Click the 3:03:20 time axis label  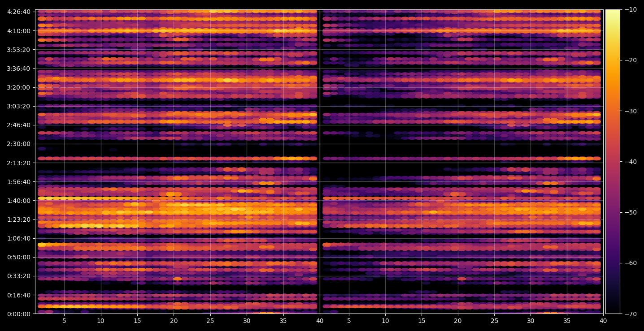(x=18, y=106)
